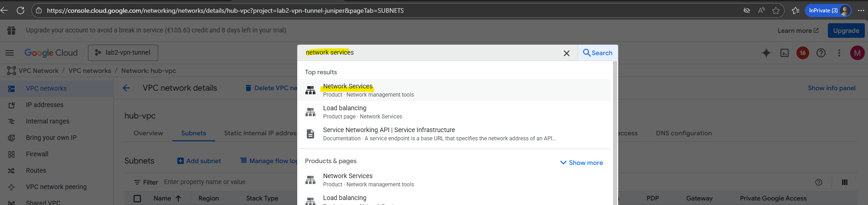Clear the search box with X
The height and width of the screenshot is (205, 868).
pos(566,53)
